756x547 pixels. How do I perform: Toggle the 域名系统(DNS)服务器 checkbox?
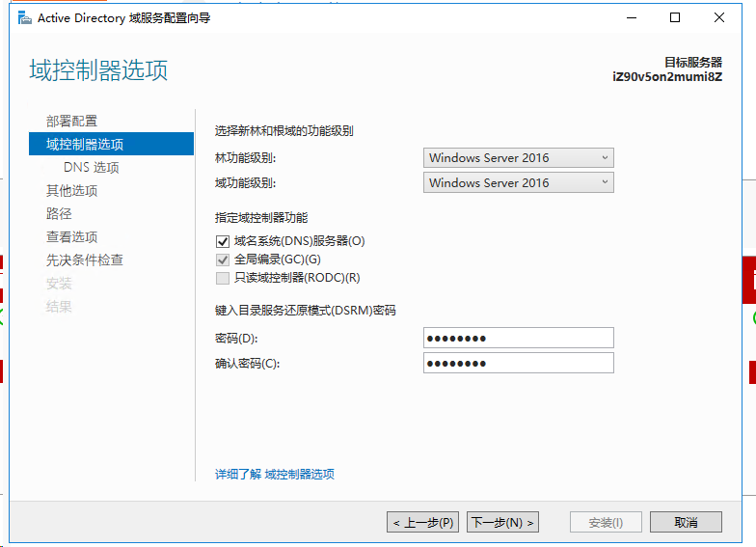pyautogui.click(x=222, y=241)
